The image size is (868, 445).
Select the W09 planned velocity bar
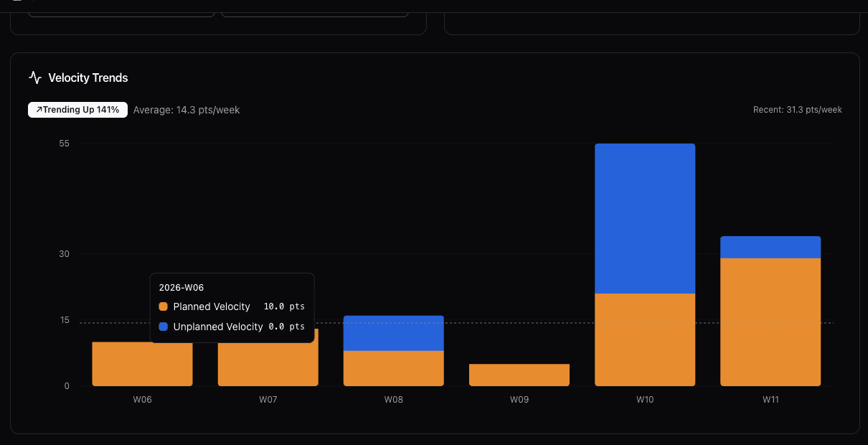519,375
